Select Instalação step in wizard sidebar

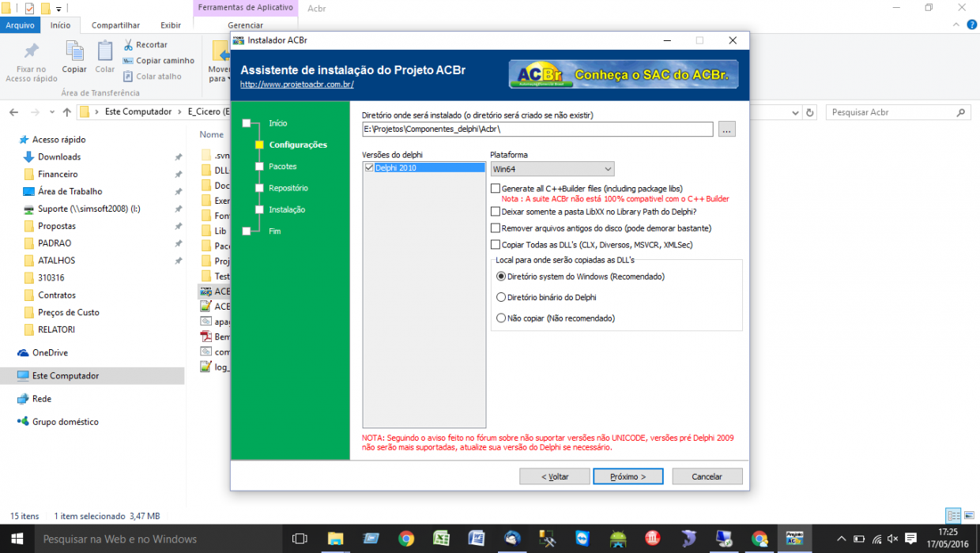click(287, 209)
